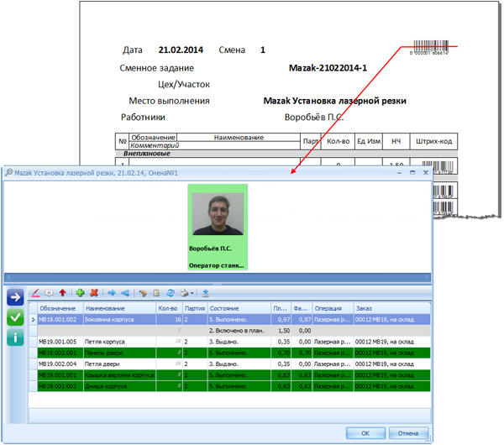Viewport: 504px width, 445px height.
Task: Sort by the Состояние column header
Action: coord(239,308)
